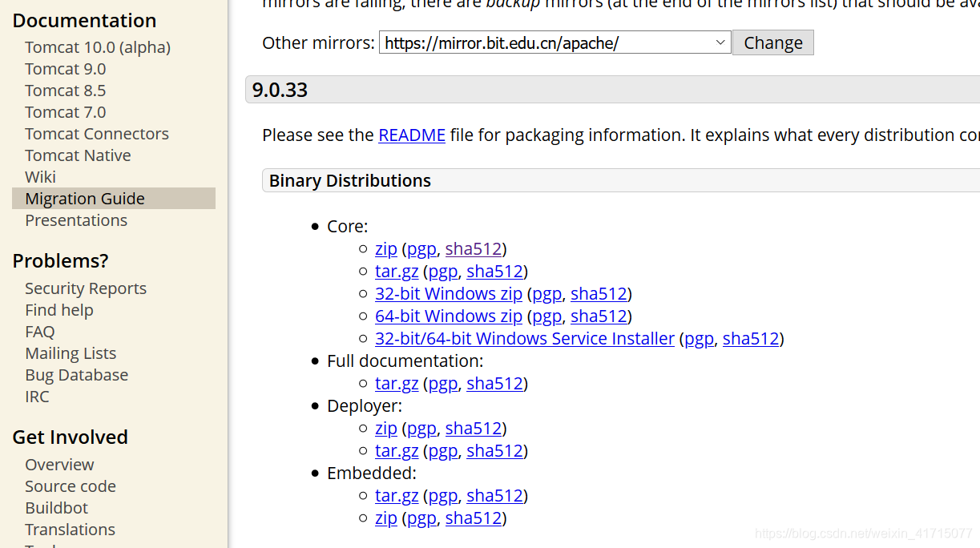Screen dimensions: 980x548
Task: Open Tomcat 9.0 documentation link
Action: (x=66, y=69)
